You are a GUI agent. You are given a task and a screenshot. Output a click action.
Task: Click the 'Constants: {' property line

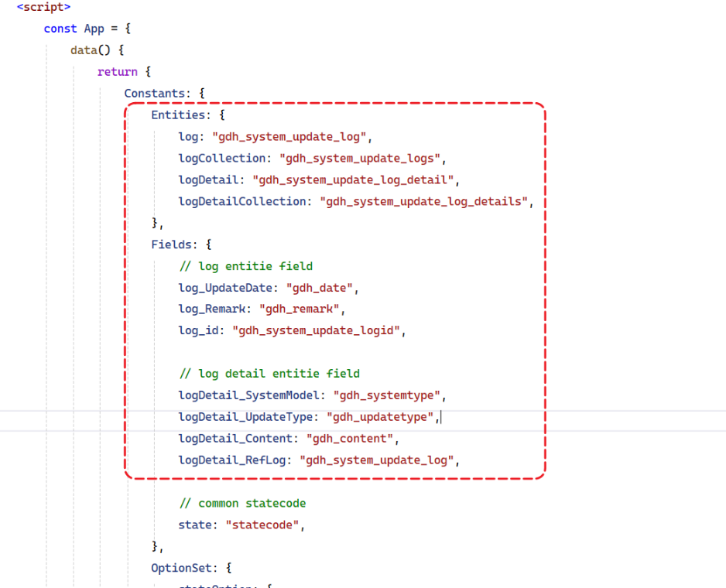164,93
